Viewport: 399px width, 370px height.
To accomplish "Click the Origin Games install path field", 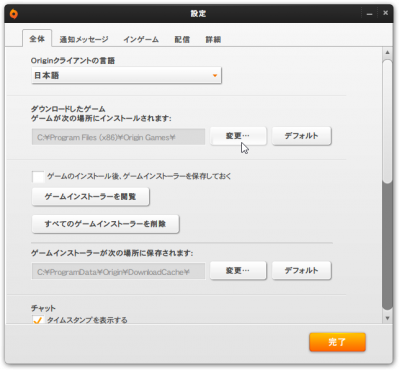I will [x=118, y=137].
